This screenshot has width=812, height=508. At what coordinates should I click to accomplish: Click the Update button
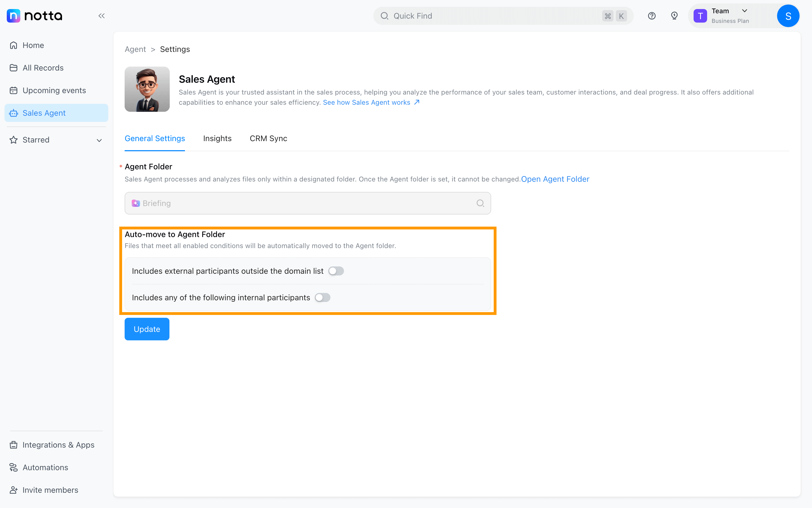point(147,329)
